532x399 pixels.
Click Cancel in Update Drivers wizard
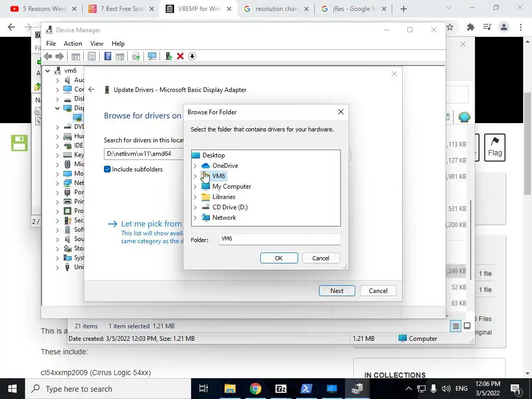[378, 291]
